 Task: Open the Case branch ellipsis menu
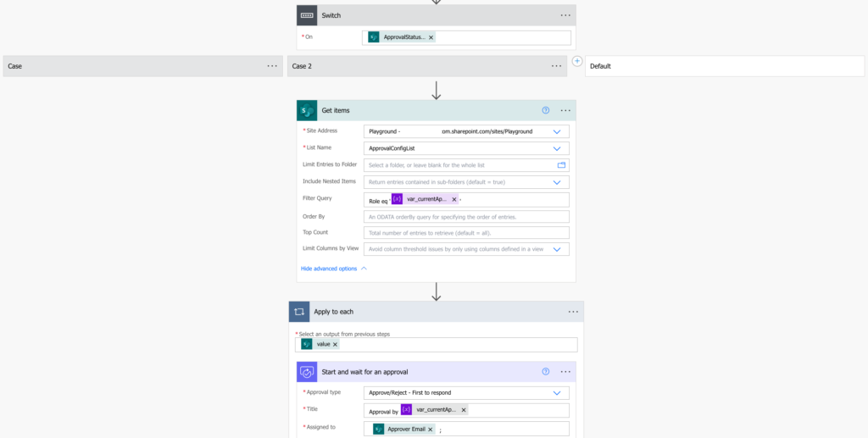point(272,66)
